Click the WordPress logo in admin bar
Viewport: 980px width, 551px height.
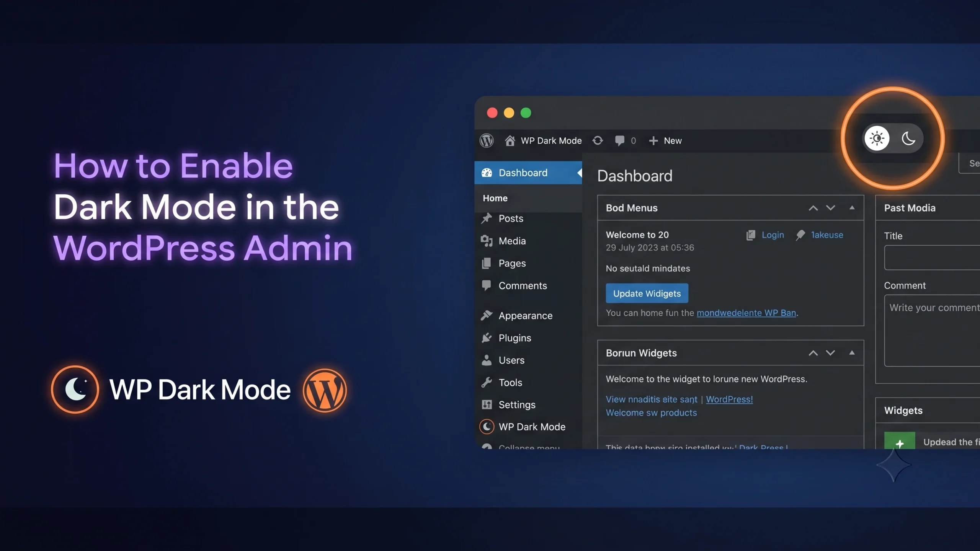(487, 141)
